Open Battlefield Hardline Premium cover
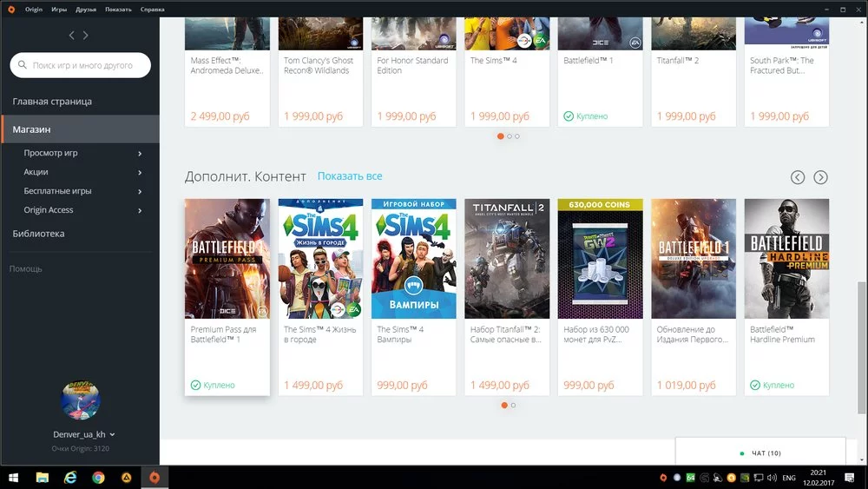The image size is (868, 489). pyautogui.click(x=786, y=259)
